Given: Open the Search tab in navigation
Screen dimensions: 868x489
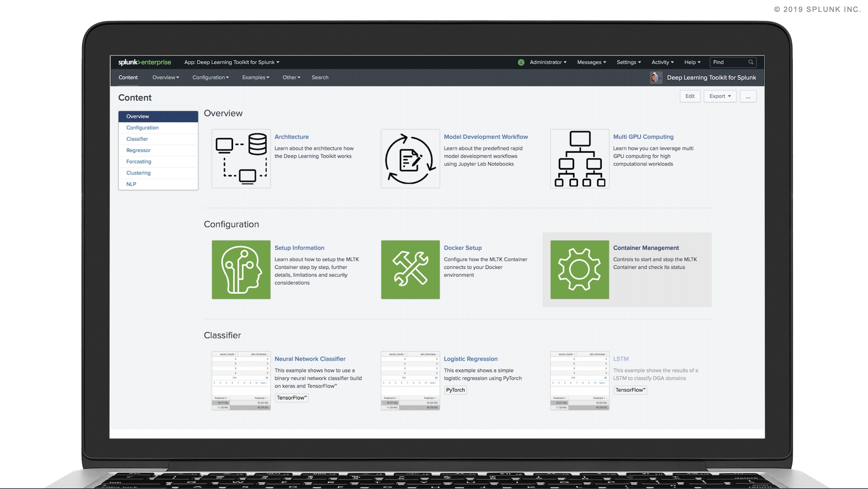Looking at the screenshot, I should coord(320,78).
